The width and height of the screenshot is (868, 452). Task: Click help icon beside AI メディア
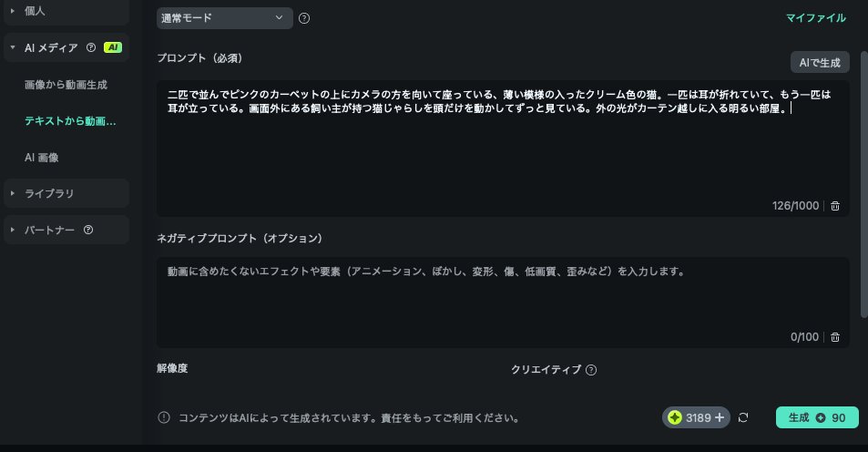90,47
